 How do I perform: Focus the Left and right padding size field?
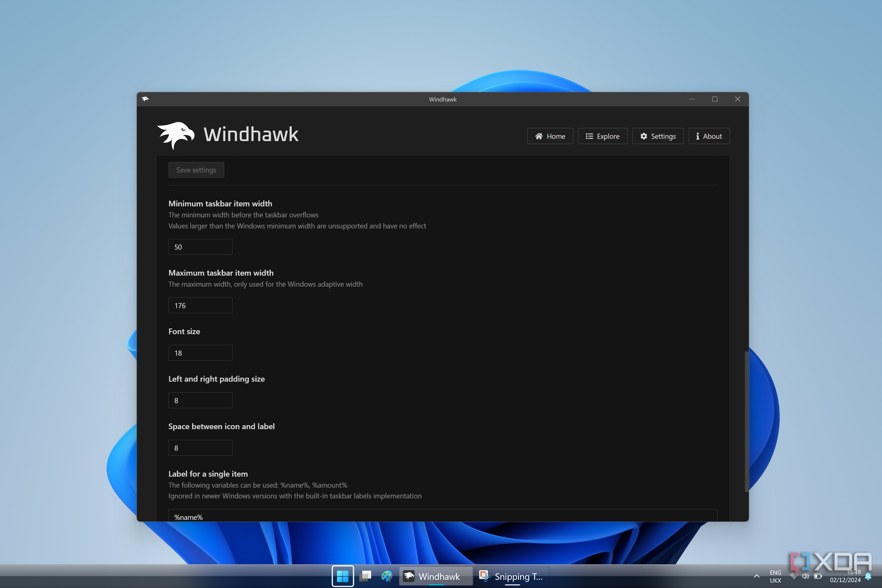pos(200,400)
